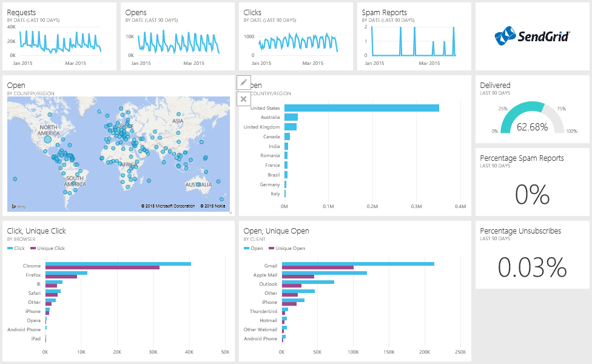Open the Requests tile
The width and height of the screenshot is (592, 364).
coord(59,36)
